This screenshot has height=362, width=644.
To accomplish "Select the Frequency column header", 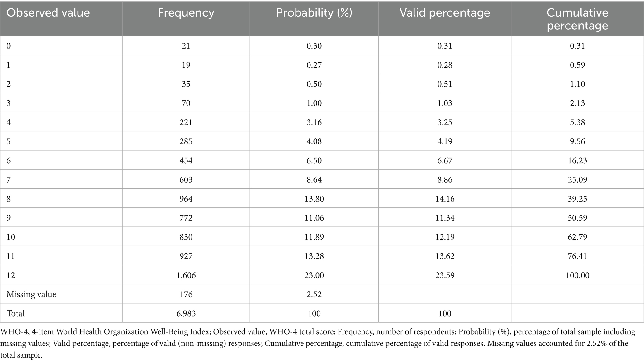I will point(186,13).
